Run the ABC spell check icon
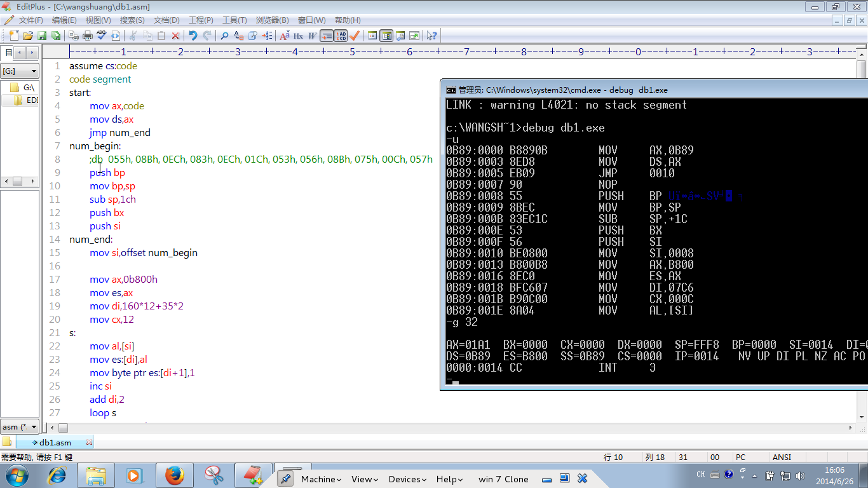 tap(102, 36)
